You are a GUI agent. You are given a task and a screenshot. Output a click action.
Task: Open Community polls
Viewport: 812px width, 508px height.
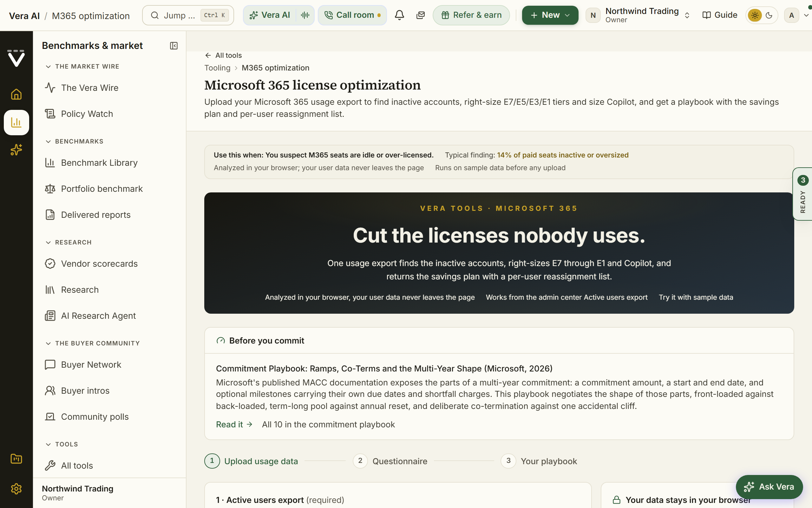click(109, 417)
